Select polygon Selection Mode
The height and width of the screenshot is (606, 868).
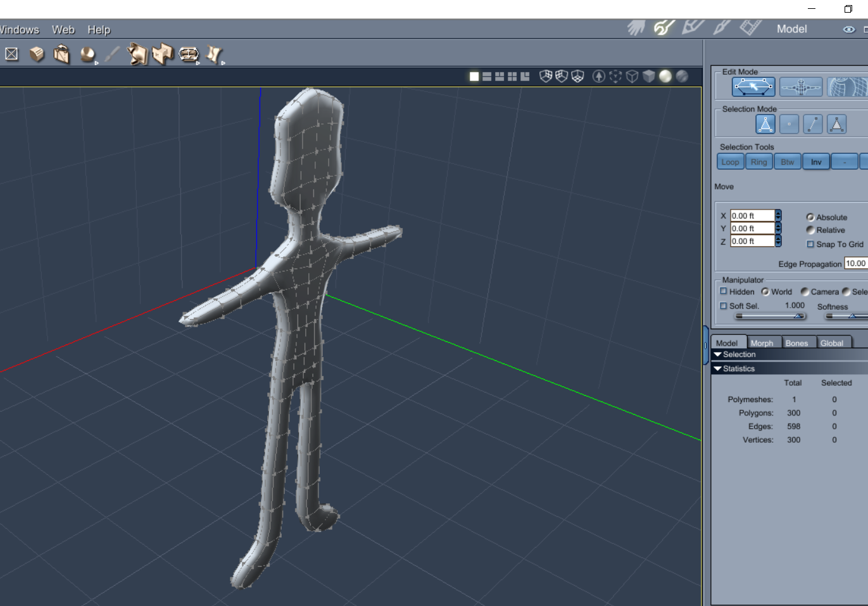coord(765,124)
